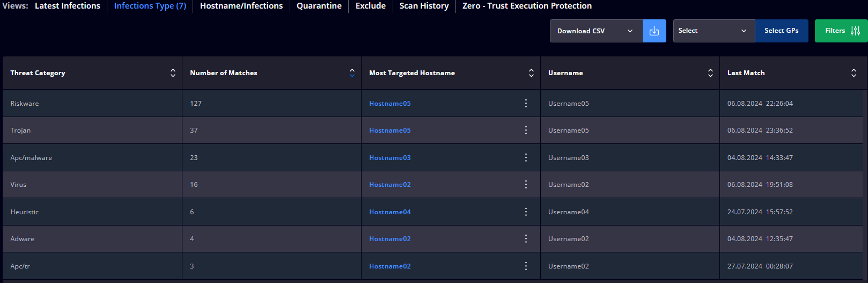The height and width of the screenshot is (283, 868).
Task: Select the Adware threat category cell
Action: (92, 239)
